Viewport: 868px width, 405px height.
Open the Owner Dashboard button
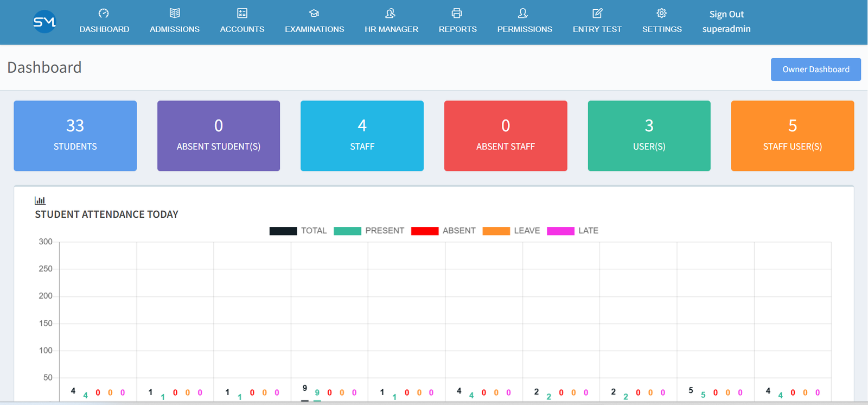(x=815, y=69)
